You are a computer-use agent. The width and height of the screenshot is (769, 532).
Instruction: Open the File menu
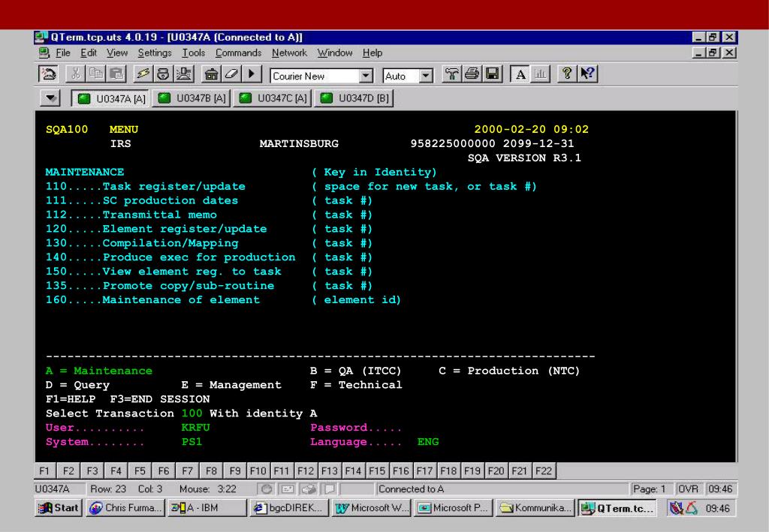coord(63,53)
